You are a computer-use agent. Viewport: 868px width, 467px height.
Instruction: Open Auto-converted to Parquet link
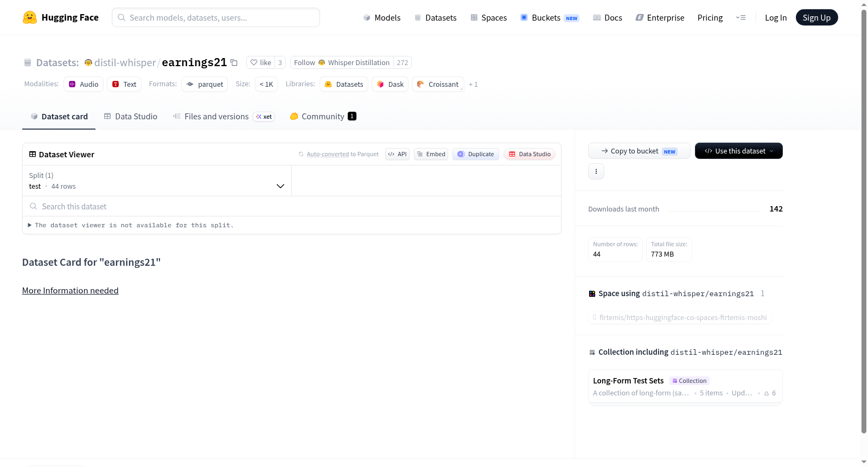[328, 154]
